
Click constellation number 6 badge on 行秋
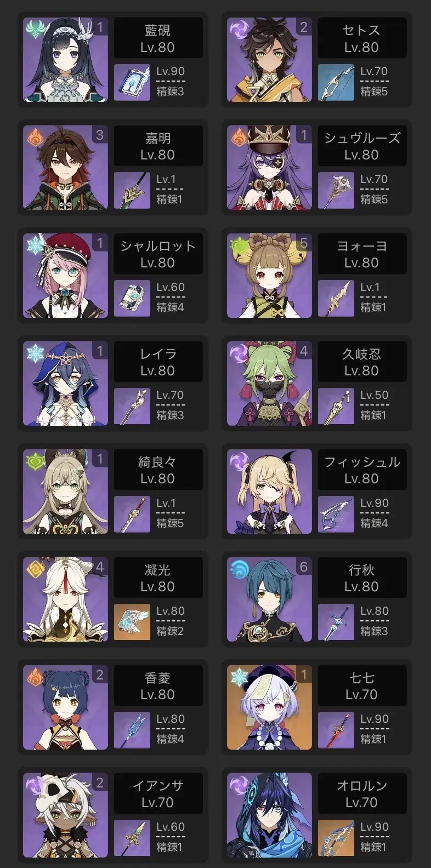point(304,567)
